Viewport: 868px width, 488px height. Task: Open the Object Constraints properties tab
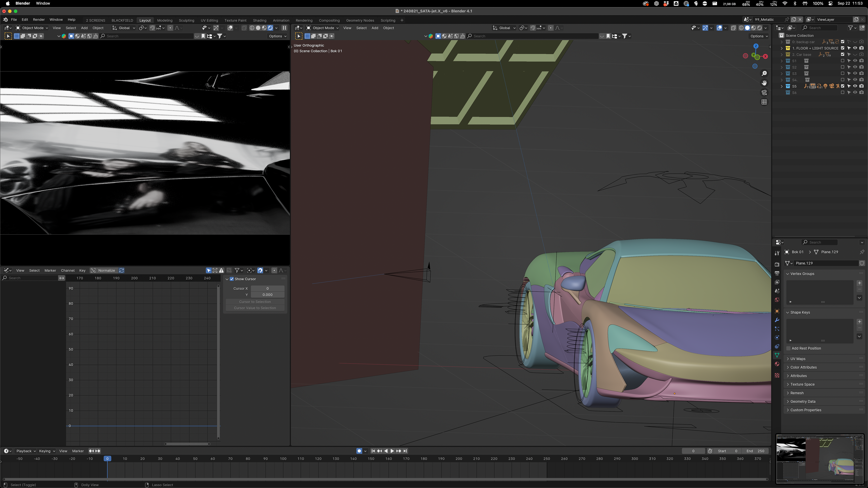pos(777,346)
